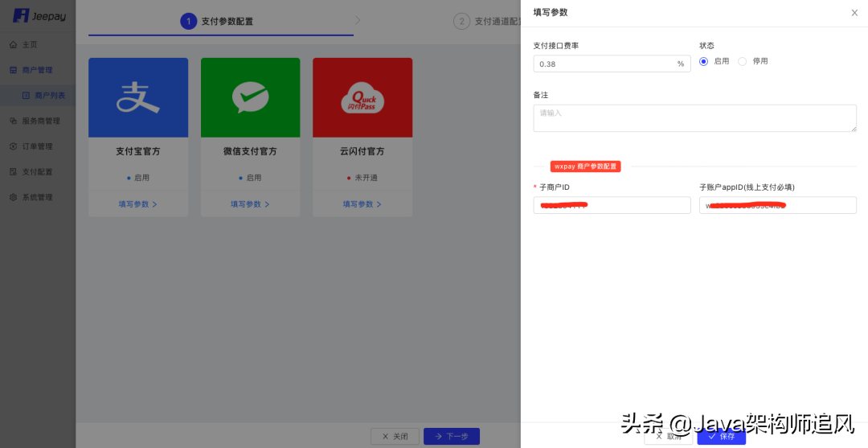The height and width of the screenshot is (448, 868).
Task: Click the Quick Pass 云闪付 card image
Action: pos(362,97)
